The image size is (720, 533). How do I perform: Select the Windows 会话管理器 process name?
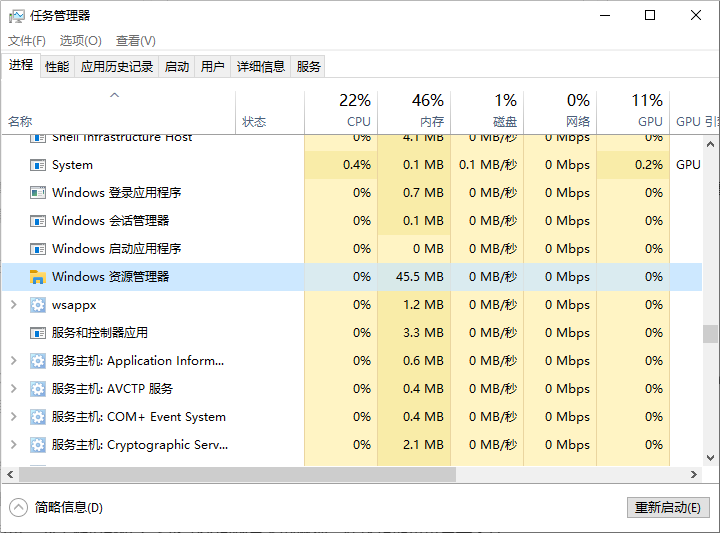tap(111, 221)
